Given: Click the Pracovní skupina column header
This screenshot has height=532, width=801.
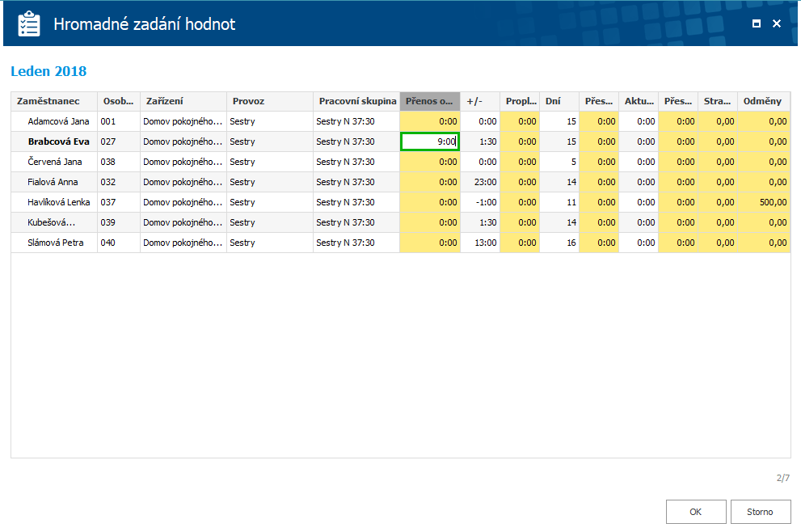Looking at the screenshot, I should pyautogui.click(x=356, y=101).
